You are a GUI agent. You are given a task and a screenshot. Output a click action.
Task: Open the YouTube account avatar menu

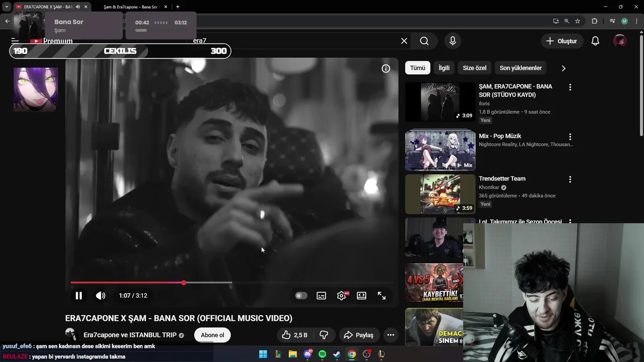click(620, 41)
